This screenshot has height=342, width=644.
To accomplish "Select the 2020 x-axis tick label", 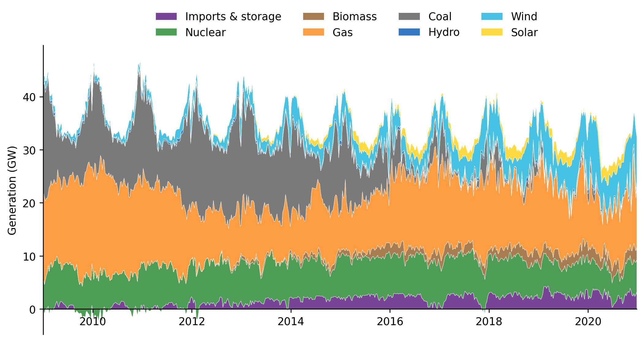I will click(588, 321).
